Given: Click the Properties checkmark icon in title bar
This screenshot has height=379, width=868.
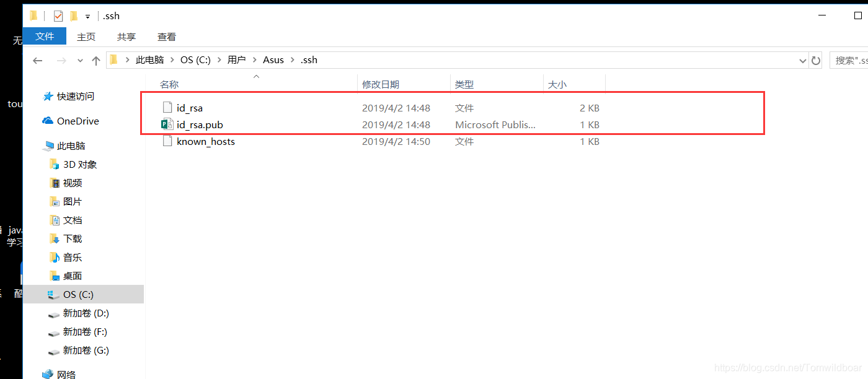Looking at the screenshot, I should click(x=58, y=16).
